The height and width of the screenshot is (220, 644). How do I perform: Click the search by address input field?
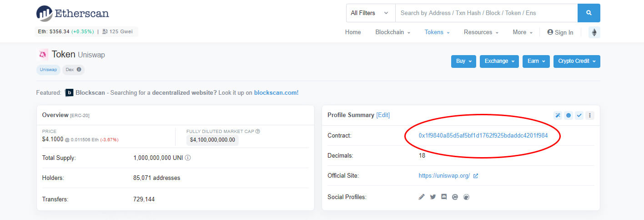point(486,13)
